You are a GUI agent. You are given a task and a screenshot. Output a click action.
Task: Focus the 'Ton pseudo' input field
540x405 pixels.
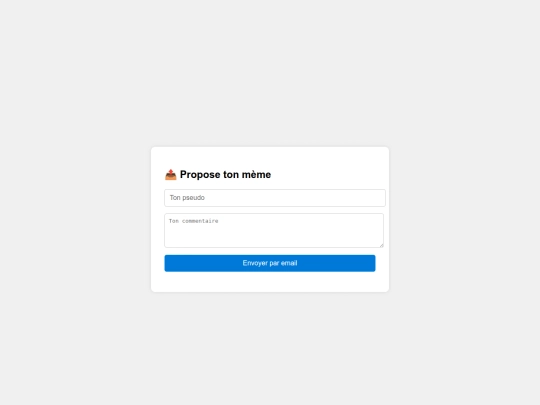click(x=275, y=198)
